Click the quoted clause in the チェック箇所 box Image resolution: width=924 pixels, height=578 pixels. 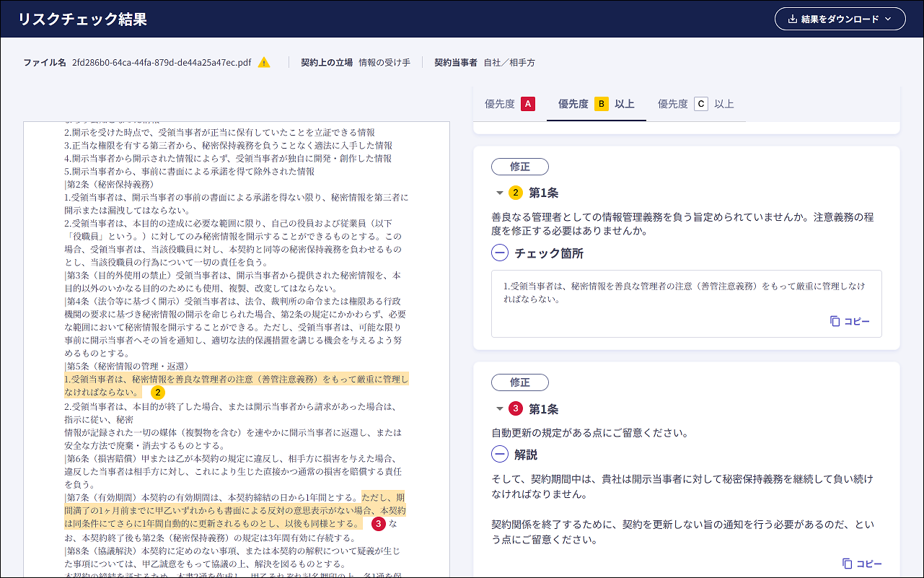(684, 292)
